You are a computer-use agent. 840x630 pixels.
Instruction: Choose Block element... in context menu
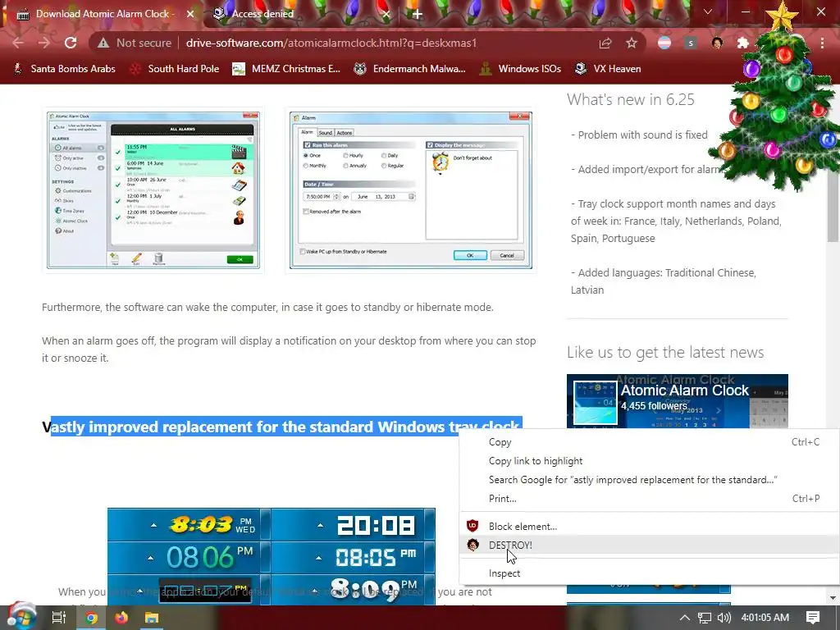[650, 526]
